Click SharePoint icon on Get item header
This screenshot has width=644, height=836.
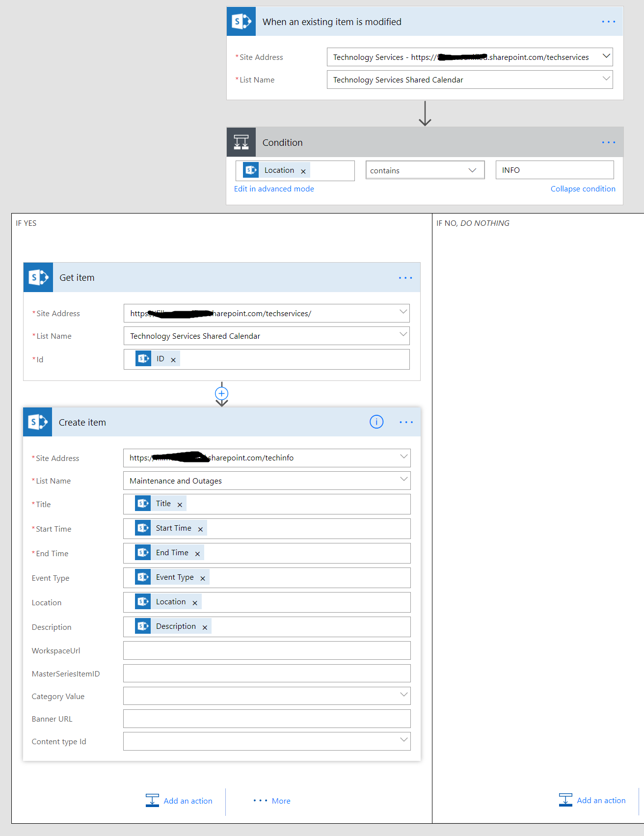pos(38,277)
